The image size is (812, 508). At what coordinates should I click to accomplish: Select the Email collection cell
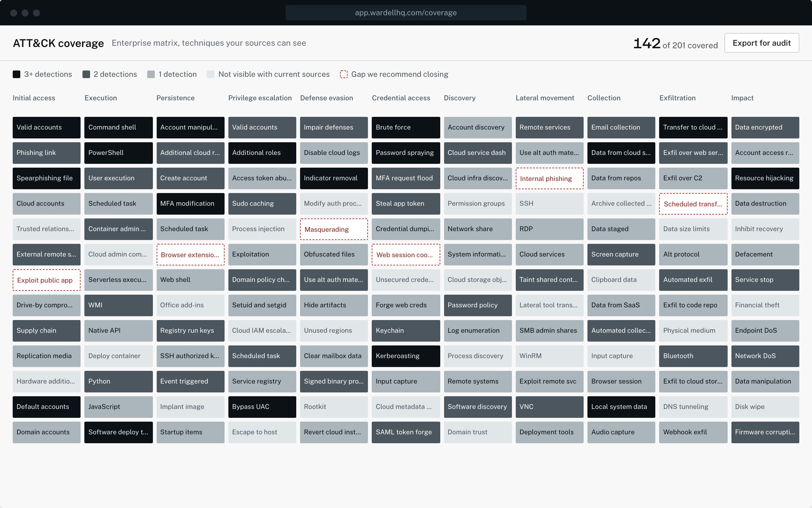point(621,127)
